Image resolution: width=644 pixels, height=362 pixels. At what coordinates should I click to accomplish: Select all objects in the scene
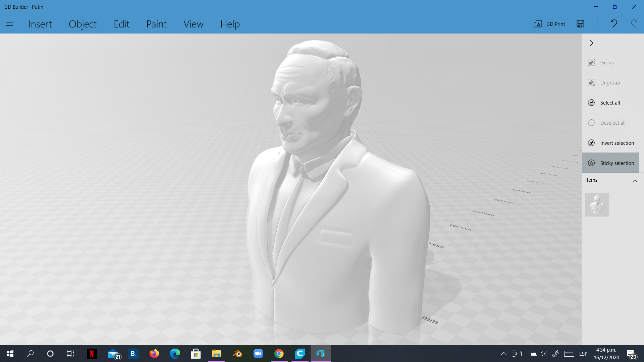click(x=610, y=103)
